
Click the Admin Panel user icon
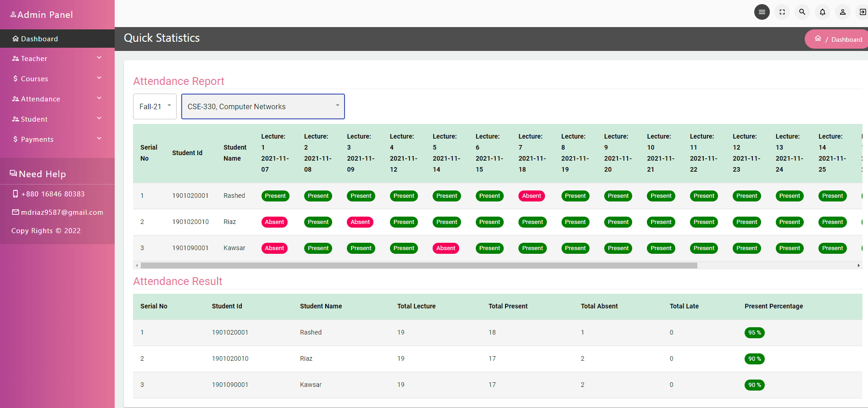[13, 15]
